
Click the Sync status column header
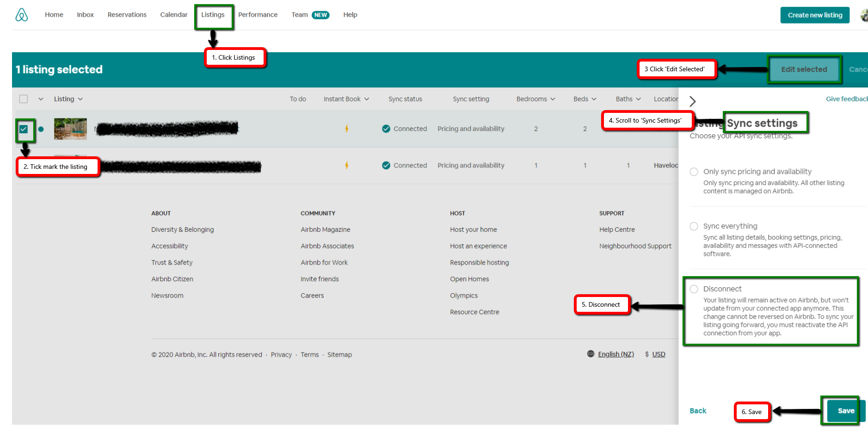click(405, 99)
